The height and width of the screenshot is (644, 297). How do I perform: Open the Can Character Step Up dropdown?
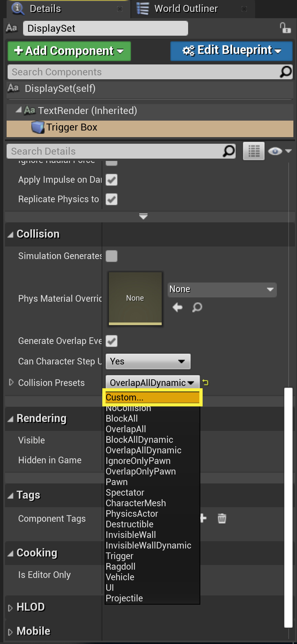(148, 361)
